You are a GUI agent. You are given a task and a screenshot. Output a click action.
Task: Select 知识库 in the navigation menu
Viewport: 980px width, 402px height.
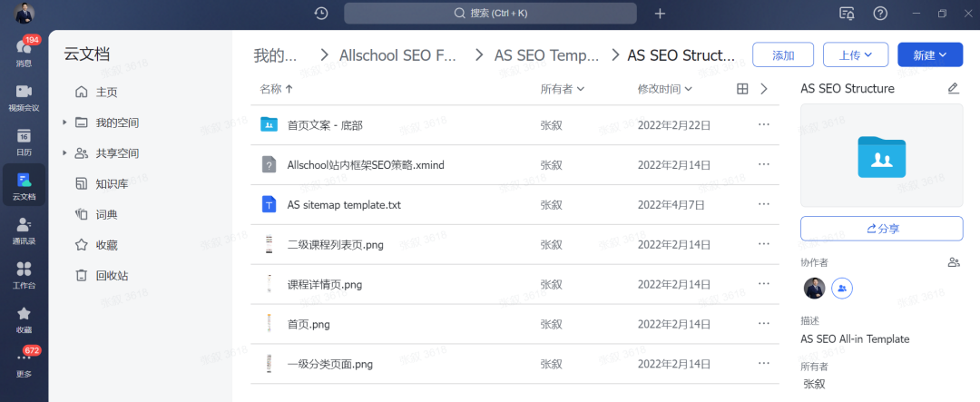[x=112, y=184]
